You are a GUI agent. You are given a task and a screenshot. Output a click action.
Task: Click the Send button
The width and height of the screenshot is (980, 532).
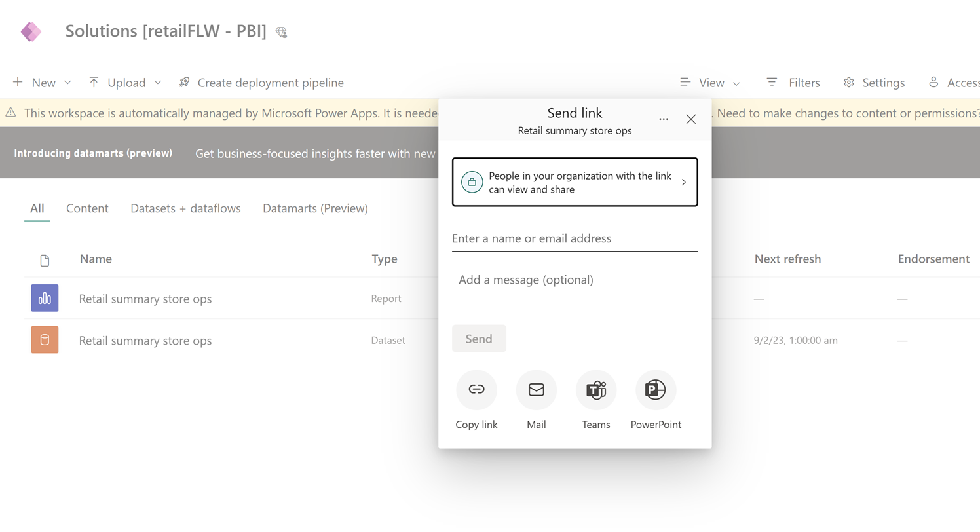(479, 339)
